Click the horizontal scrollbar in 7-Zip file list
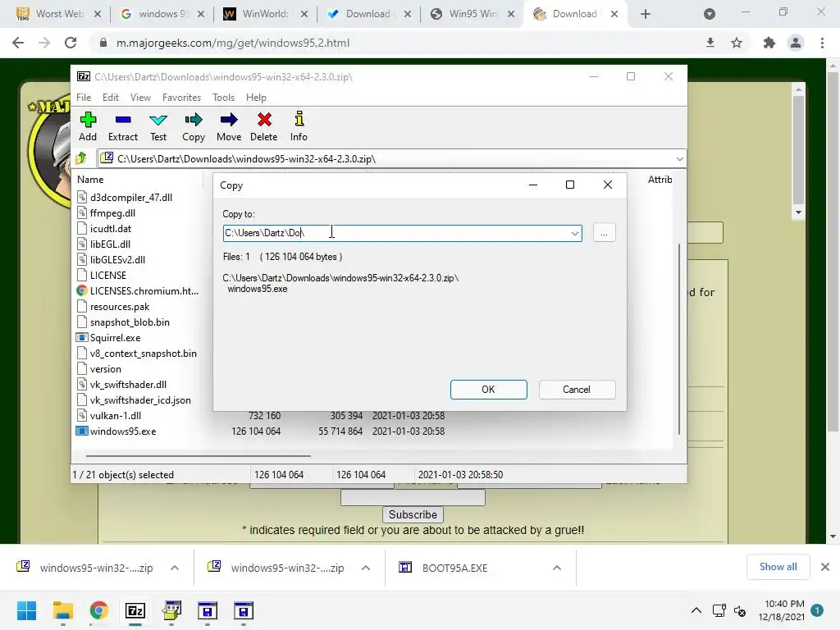This screenshot has width=840, height=630. [x=199, y=456]
